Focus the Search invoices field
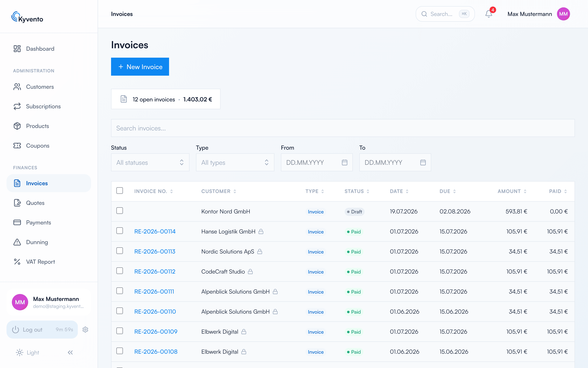This screenshot has height=368, width=588. click(x=343, y=128)
